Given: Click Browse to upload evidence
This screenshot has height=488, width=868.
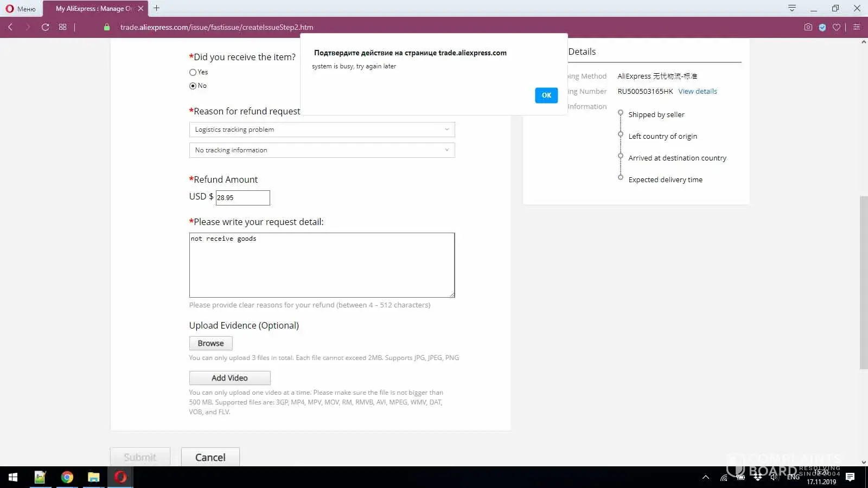Looking at the screenshot, I should pyautogui.click(x=210, y=343).
